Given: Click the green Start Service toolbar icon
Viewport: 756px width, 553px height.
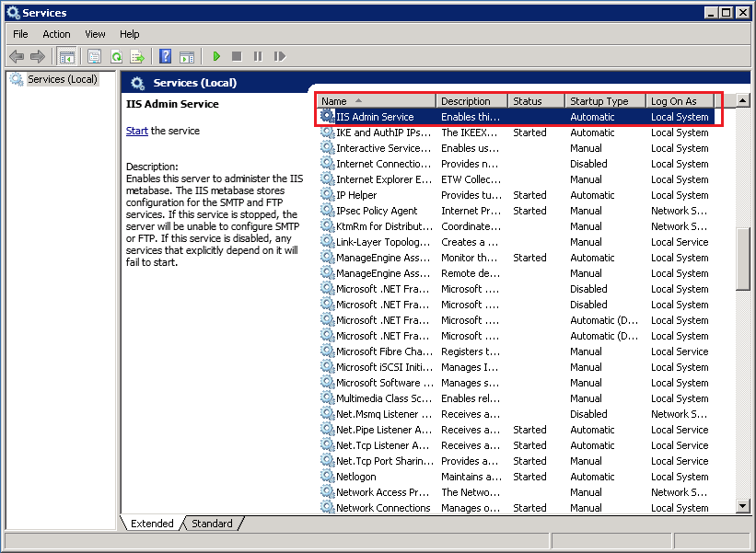Looking at the screenshot, I should (x=215, y=56).
